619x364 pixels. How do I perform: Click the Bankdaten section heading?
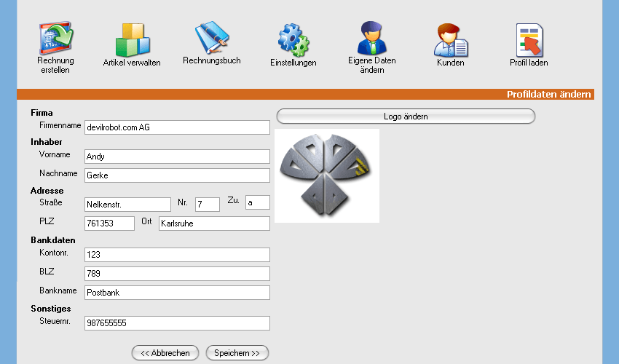[53, 240]
